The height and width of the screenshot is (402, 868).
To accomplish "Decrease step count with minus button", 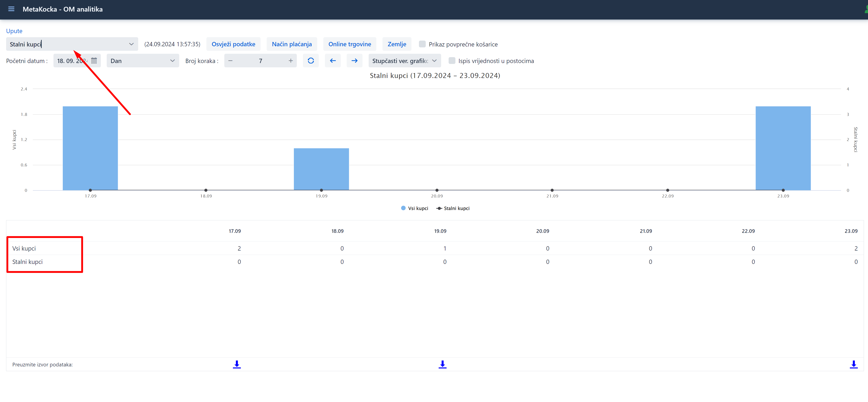I will point(230,61).
